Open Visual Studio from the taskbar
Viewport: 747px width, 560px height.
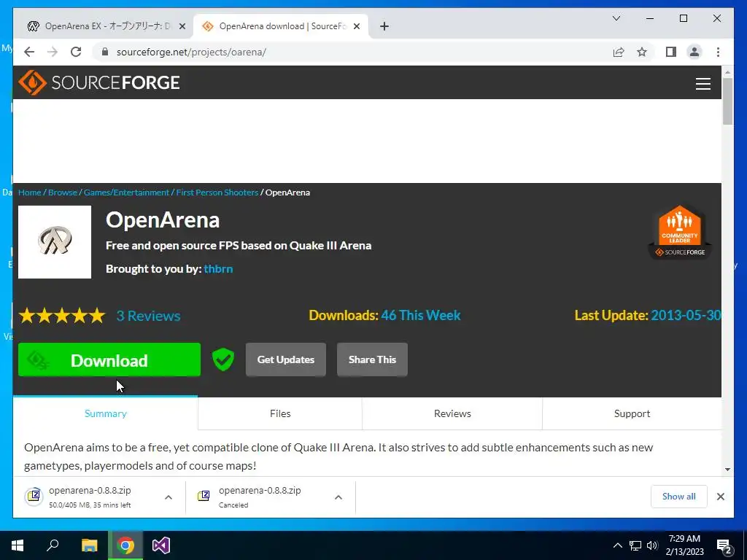point(161,545)
